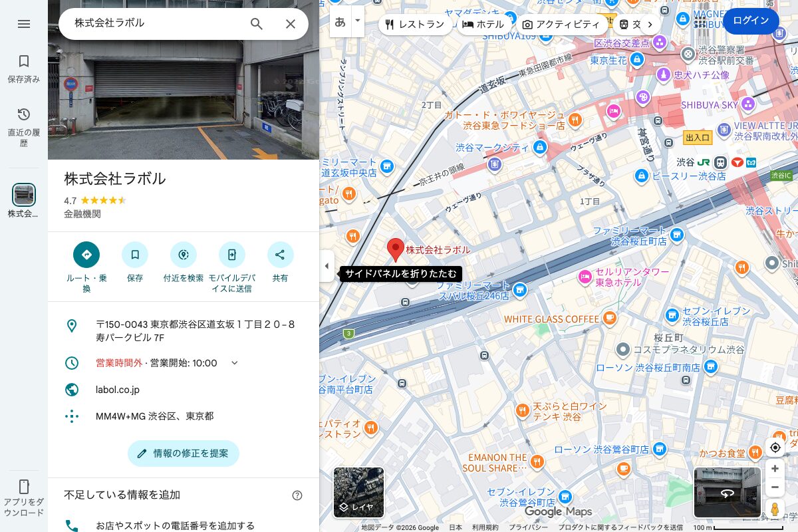798x532 pixels.
Task: Open the labol.co.jp website link
Action: click(x=118, y=389)
